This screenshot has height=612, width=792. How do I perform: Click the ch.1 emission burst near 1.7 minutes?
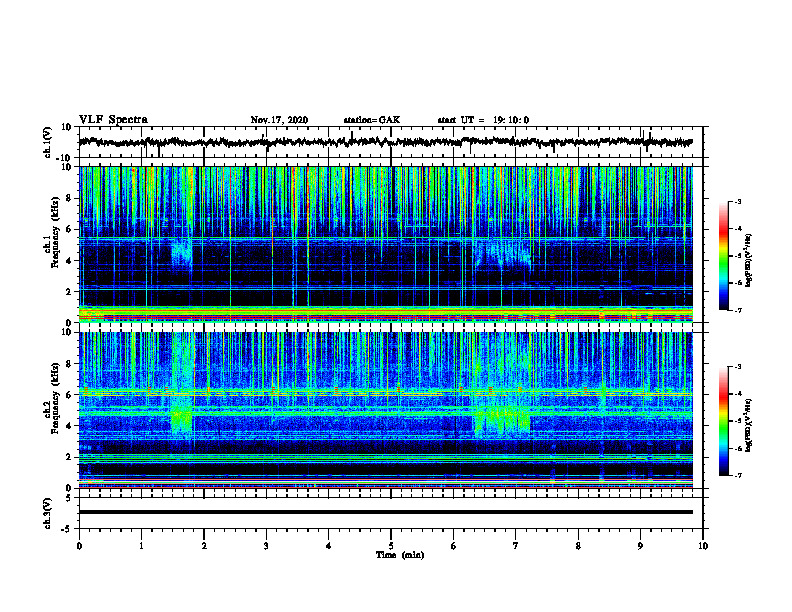coord(182,252)
